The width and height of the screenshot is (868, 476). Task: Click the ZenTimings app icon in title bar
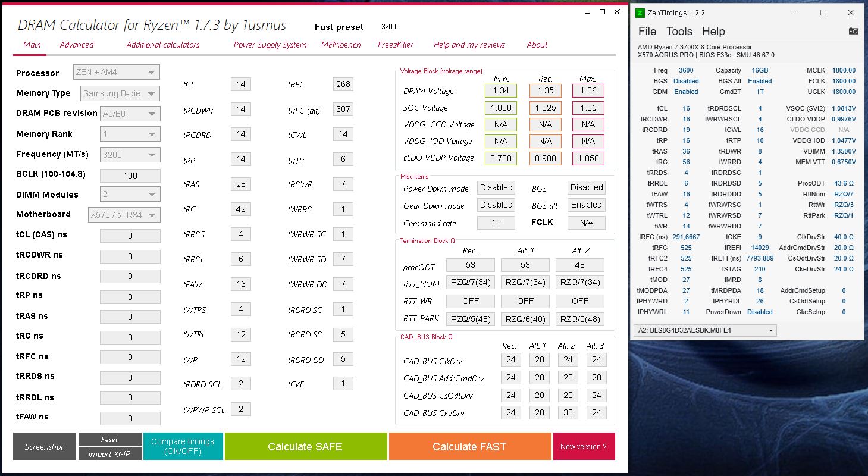coord(640,12)
